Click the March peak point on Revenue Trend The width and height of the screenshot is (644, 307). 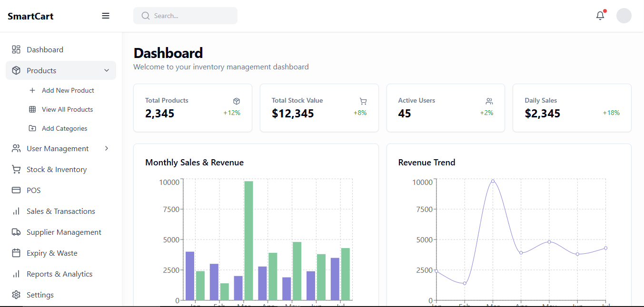tap(493, 181)
